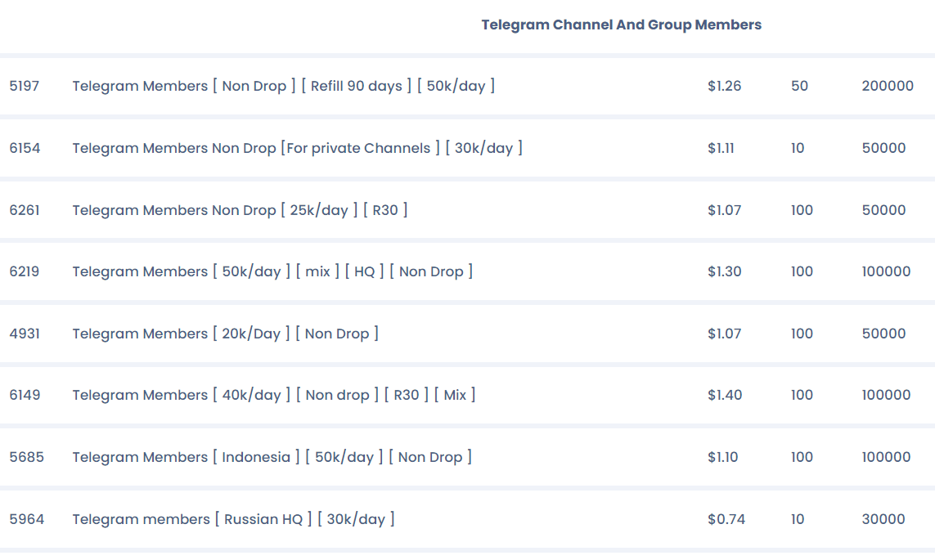Select the Russian HQ Telegram members service
The image size is (935, 560).
(233, 519)
